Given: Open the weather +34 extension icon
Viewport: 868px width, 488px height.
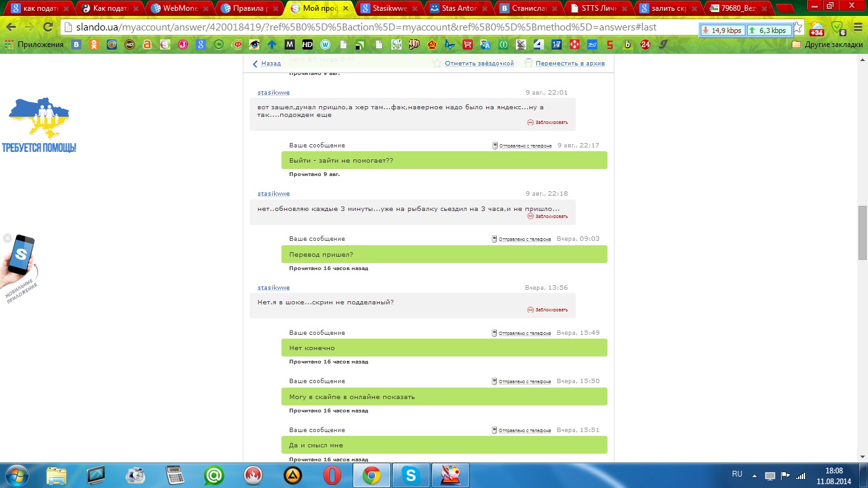Looking at the screenshot, I should pos(817,28).
